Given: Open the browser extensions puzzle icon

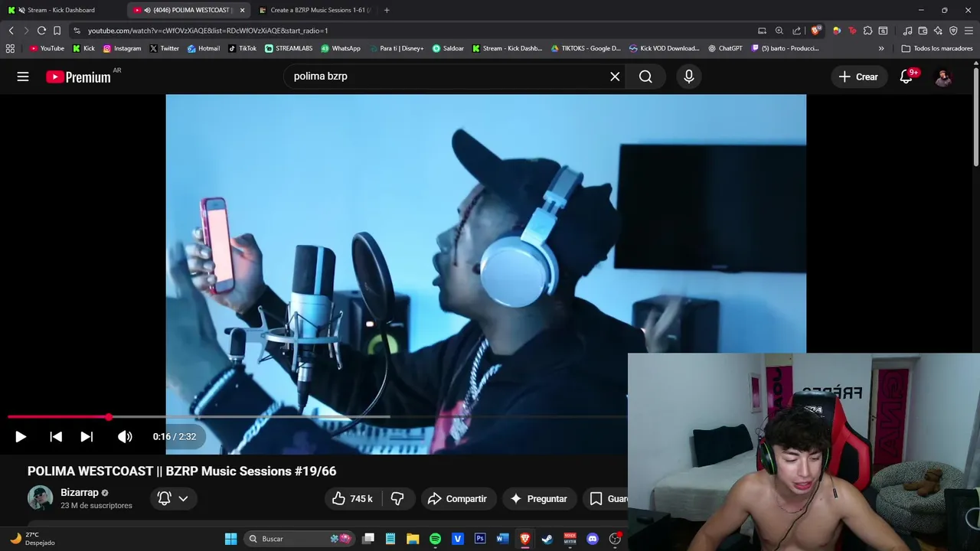Looking at the screenshot, I should coord(867,31).
